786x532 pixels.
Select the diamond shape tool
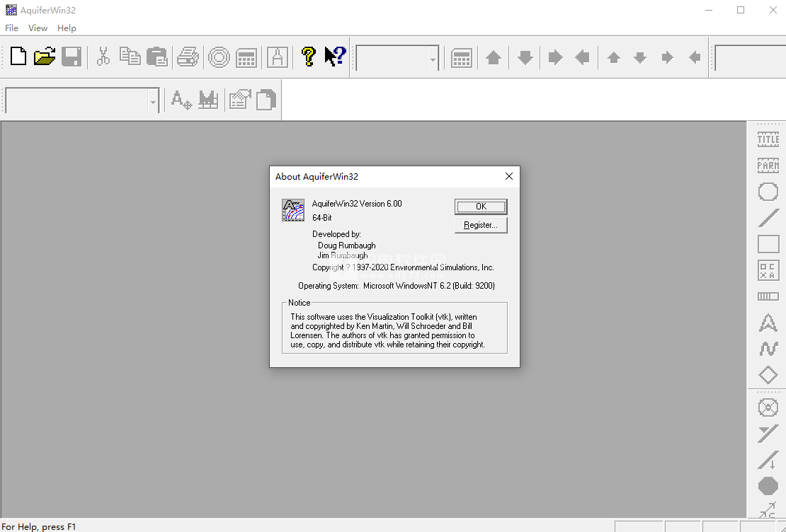[768, 375]
